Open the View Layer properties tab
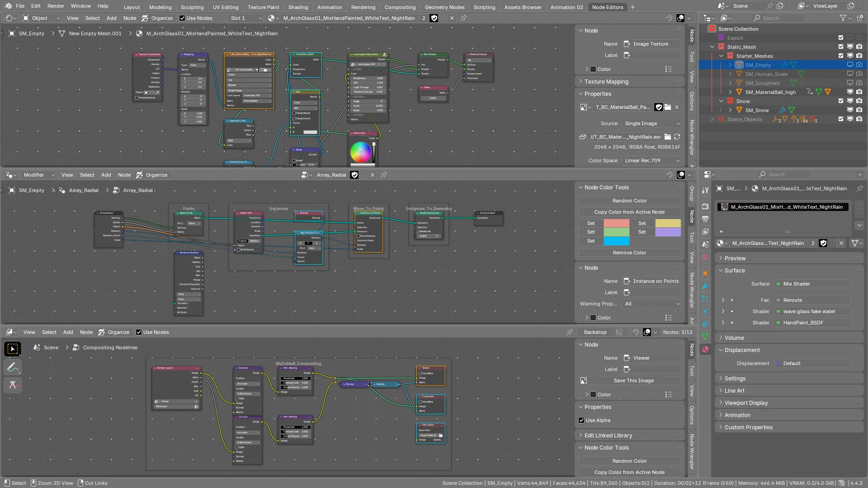Screen dimensions: 868x488 point(705,231)
